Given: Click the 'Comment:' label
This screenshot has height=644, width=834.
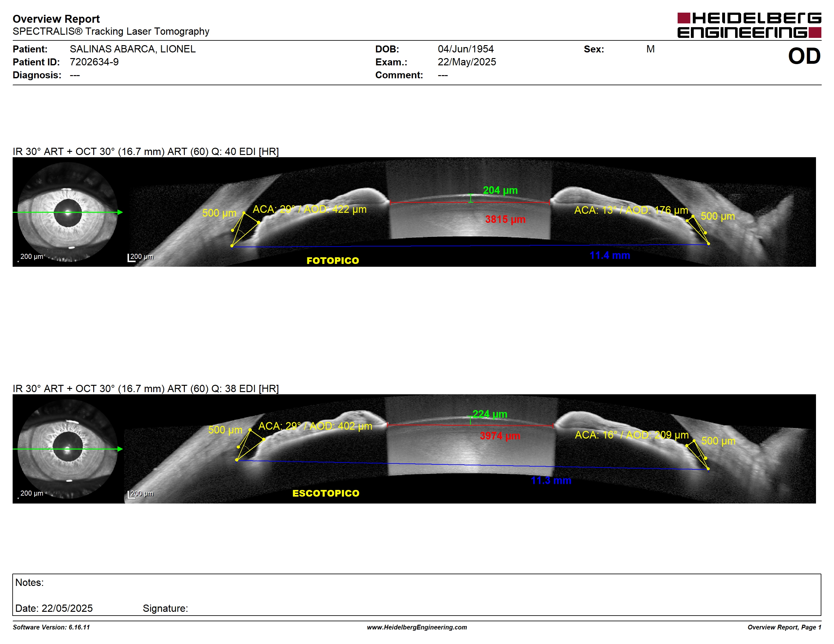Looking at the screenshot, I should coord(399,75).
